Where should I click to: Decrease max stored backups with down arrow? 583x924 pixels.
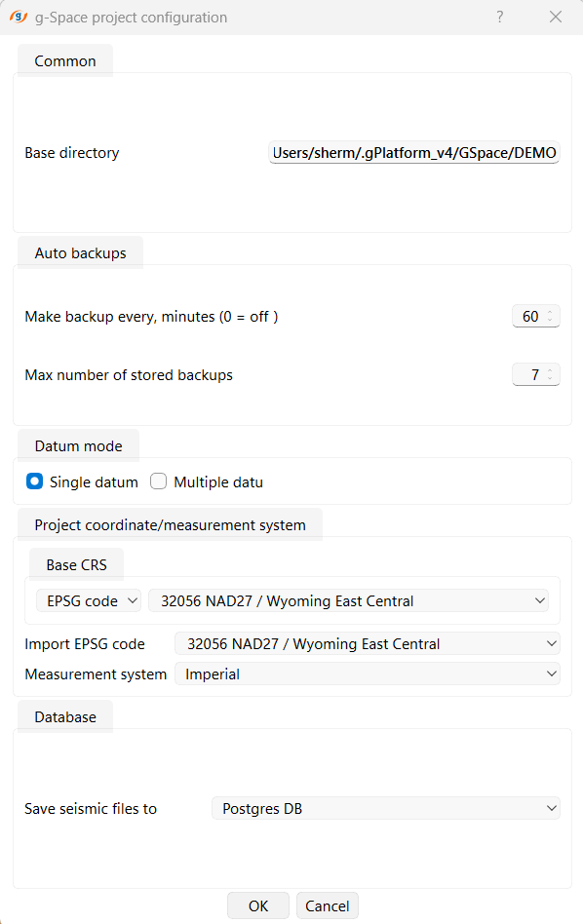550,378
